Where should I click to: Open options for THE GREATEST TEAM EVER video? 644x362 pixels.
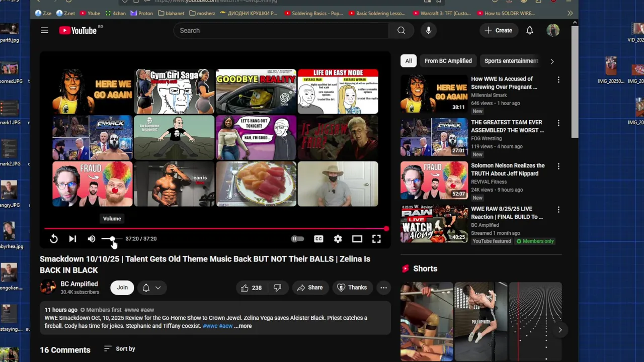pyautogui.click(x=558, y=123)
